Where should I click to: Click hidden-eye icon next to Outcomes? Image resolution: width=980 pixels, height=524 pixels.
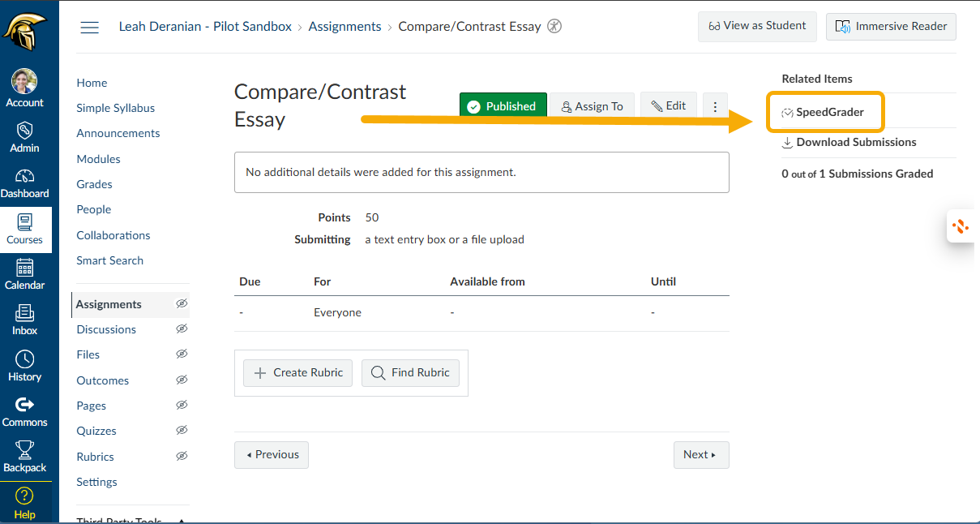182,380
